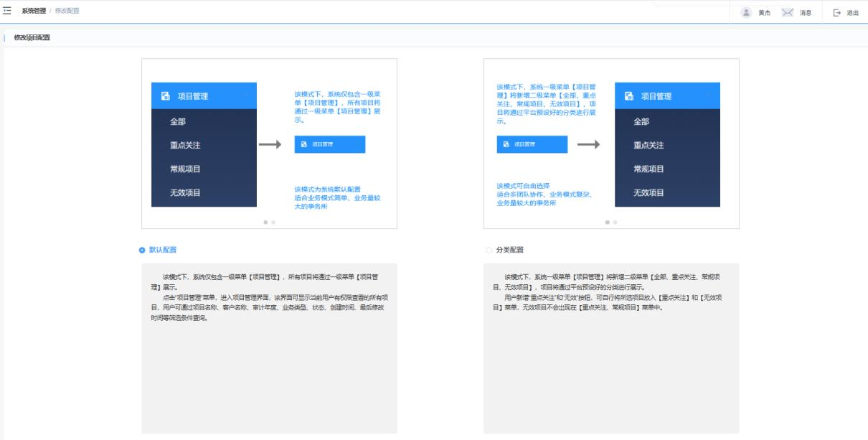
Task: Click the gray arrow in the right preview card
Action: point(588,144)
